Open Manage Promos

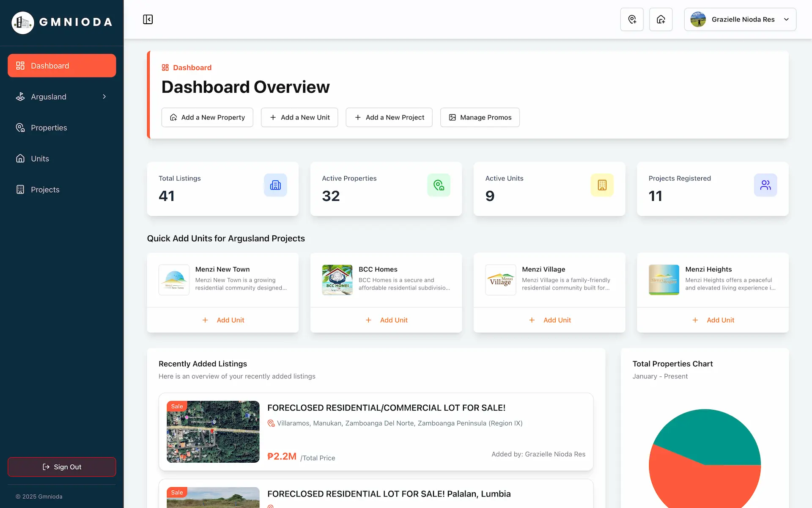click(x=480, y=117)
